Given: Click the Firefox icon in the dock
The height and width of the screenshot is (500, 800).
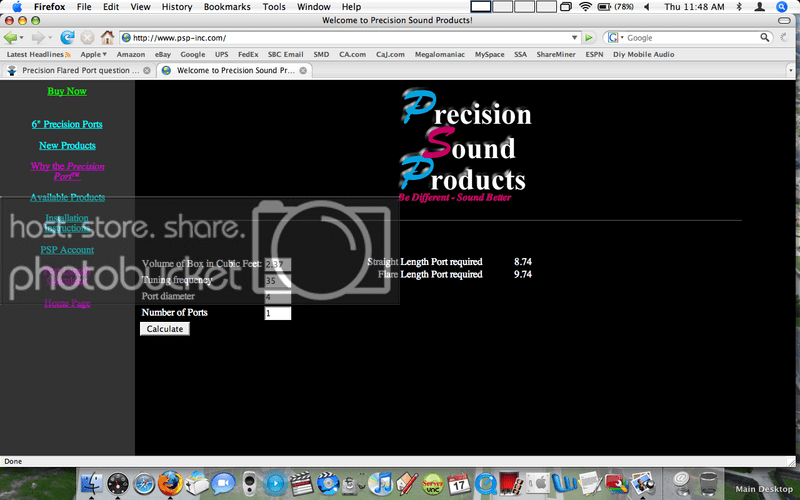Looking at the screenshot, I should [x=170, y=483].
